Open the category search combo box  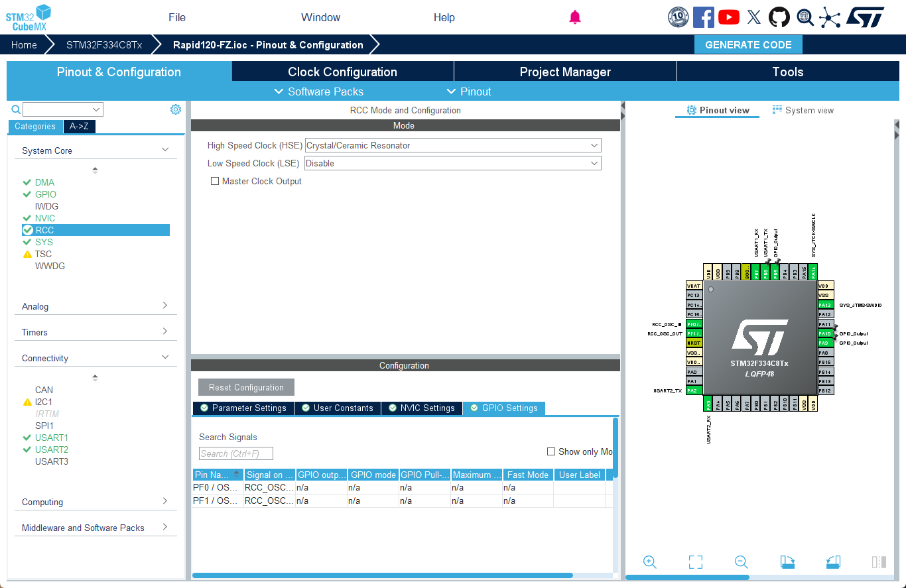(x=63, y=109)
